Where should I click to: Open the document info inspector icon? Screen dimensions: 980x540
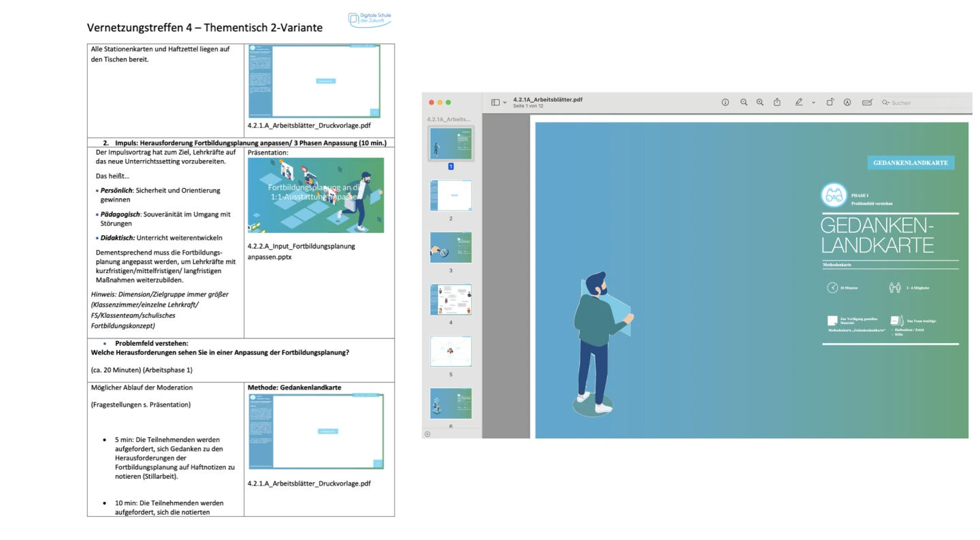click(x=725, y=102)
